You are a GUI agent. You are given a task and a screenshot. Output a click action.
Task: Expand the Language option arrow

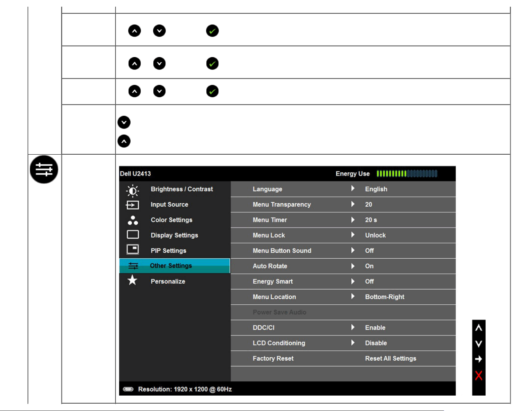tap(353, 189)
